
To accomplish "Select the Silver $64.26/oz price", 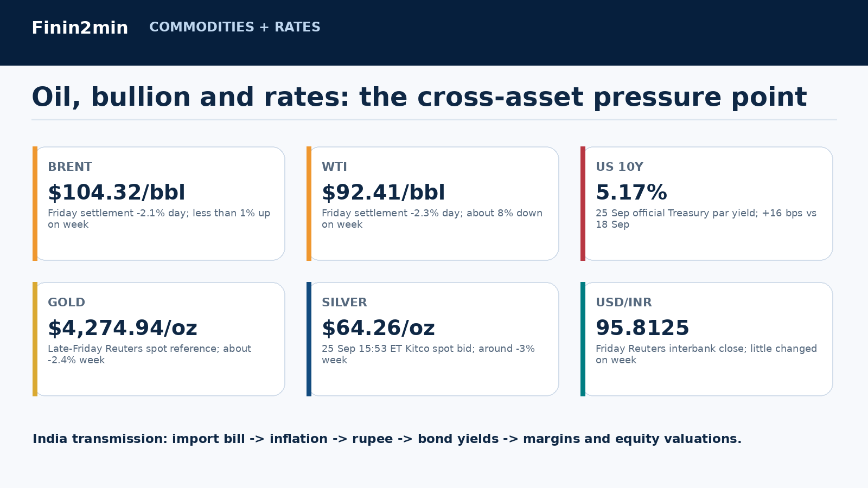I will point(379,328).
